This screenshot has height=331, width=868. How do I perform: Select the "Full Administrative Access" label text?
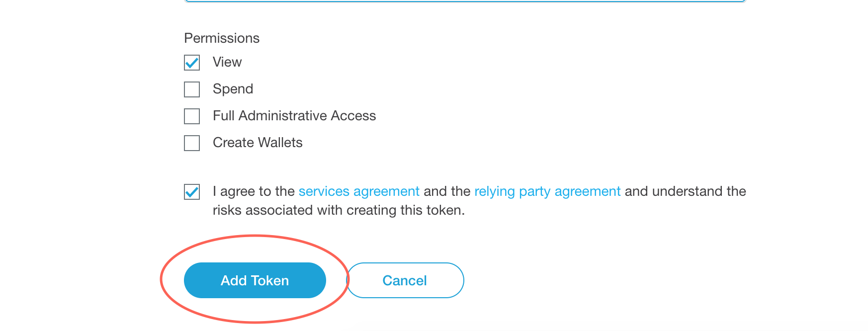click(294, 116)
